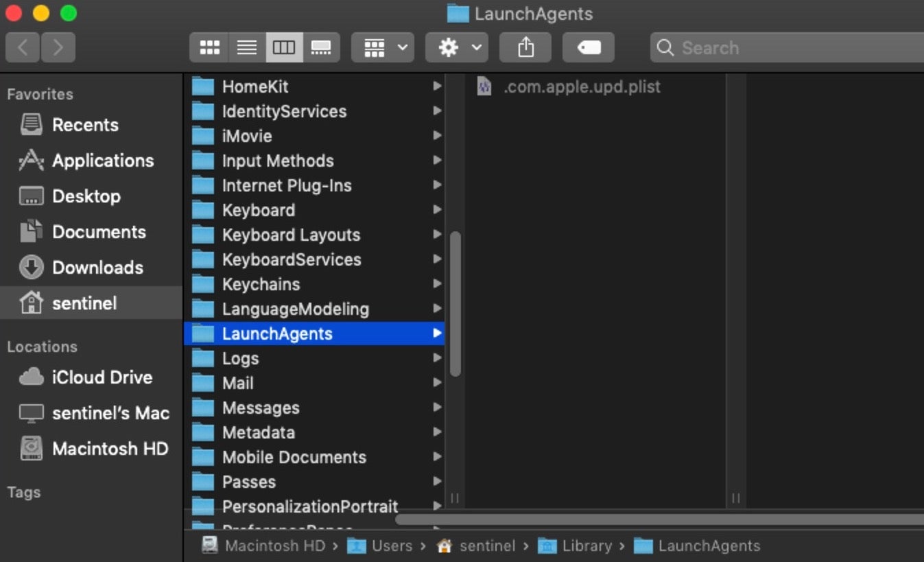The image size is (924, 562).
Task: Switch to list view in toolbar
Action: click(246, 48)
